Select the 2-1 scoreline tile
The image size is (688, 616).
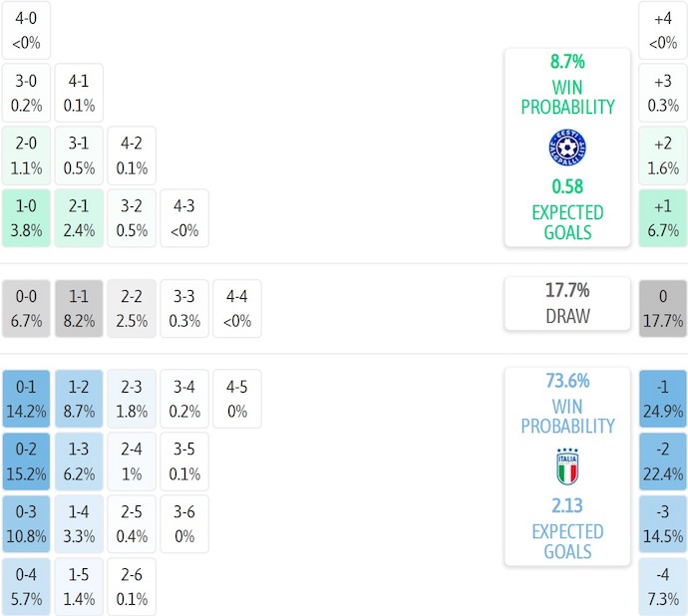point(80,218)
